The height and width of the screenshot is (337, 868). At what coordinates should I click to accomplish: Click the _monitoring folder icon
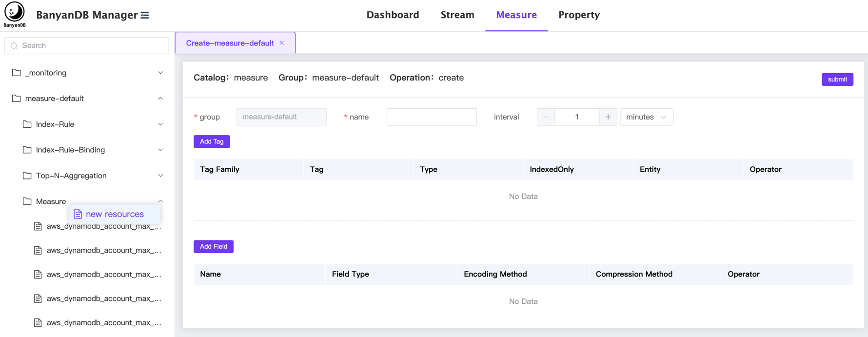17,73
